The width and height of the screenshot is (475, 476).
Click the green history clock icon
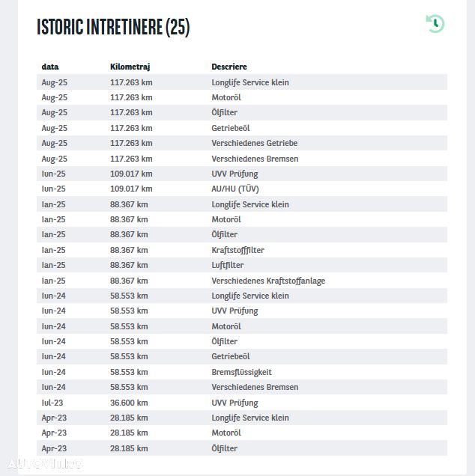point(435,24)
